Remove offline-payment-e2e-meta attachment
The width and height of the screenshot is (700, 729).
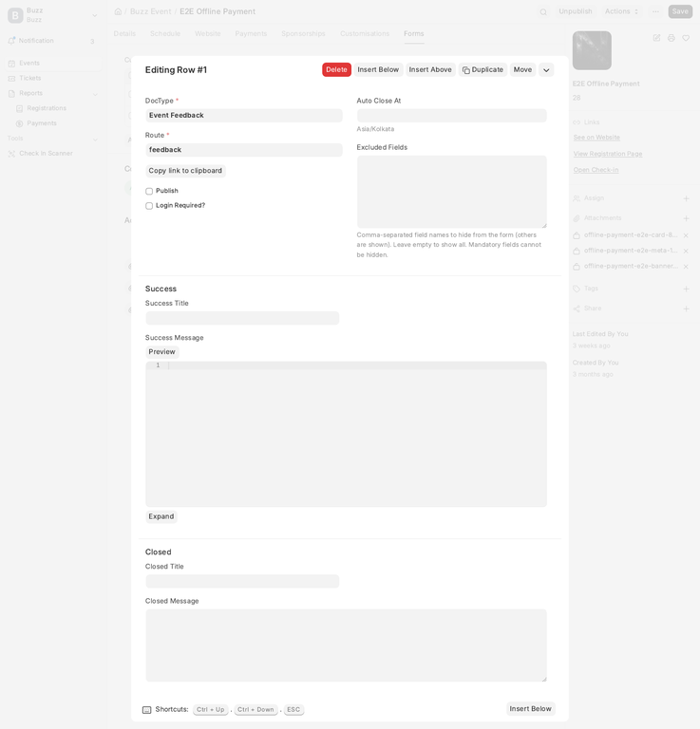click(x=686, y=251)
